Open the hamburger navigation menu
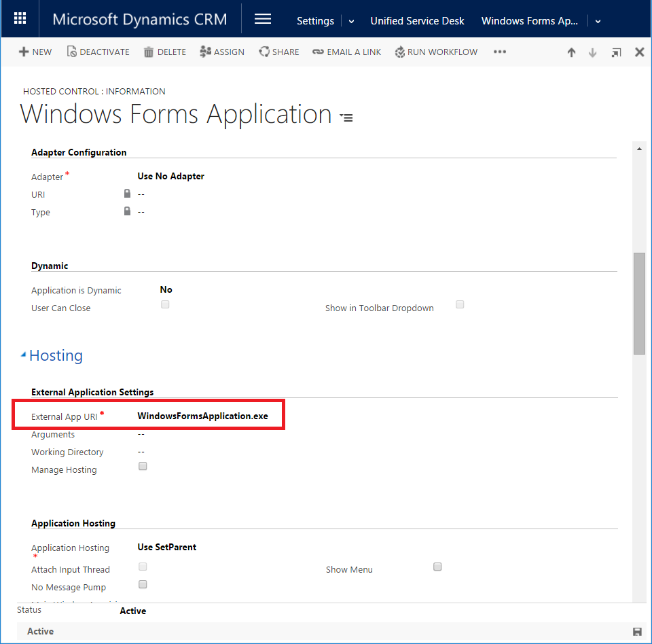The height and width of the screenshot is (644, 652). [263, 19]
